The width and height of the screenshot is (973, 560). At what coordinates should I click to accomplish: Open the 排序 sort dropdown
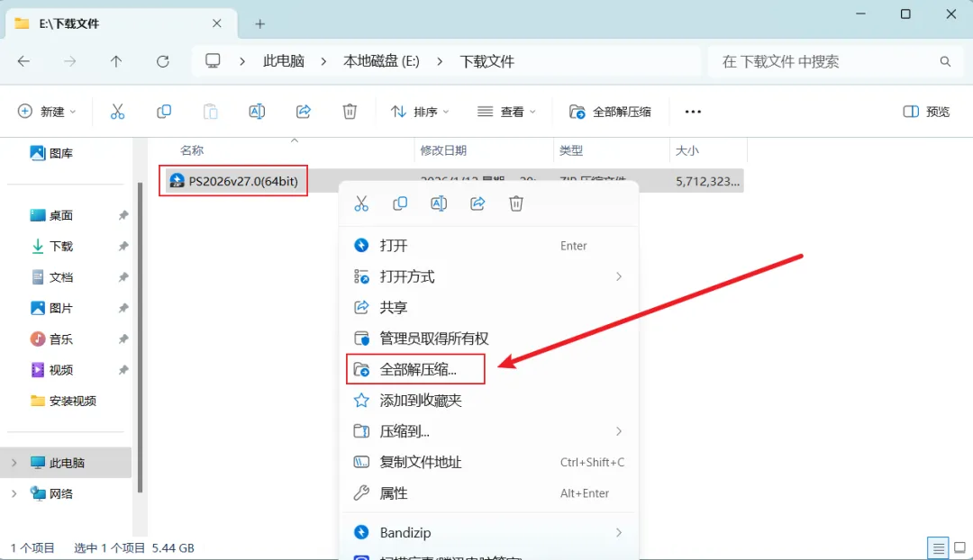420,112
